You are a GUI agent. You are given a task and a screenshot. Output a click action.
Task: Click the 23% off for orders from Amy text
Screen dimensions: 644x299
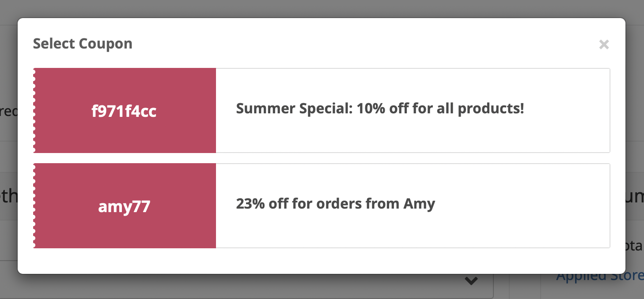coord(336,204)
